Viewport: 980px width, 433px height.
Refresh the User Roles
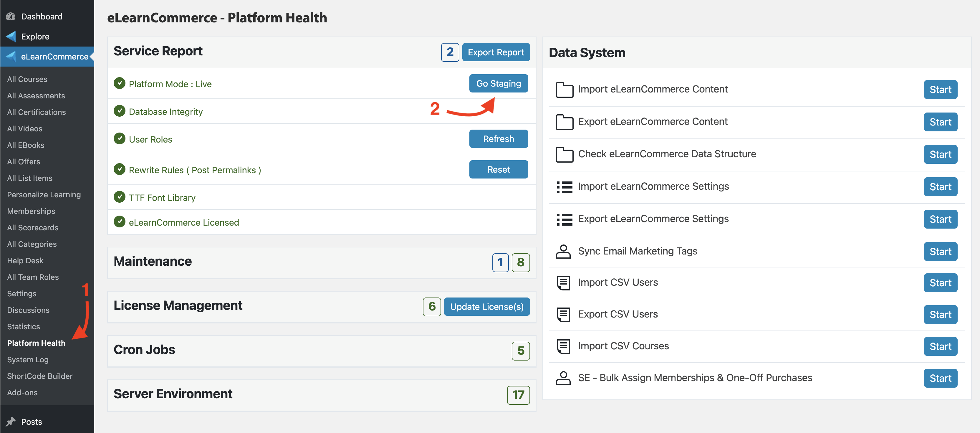(x=498, y=139)
